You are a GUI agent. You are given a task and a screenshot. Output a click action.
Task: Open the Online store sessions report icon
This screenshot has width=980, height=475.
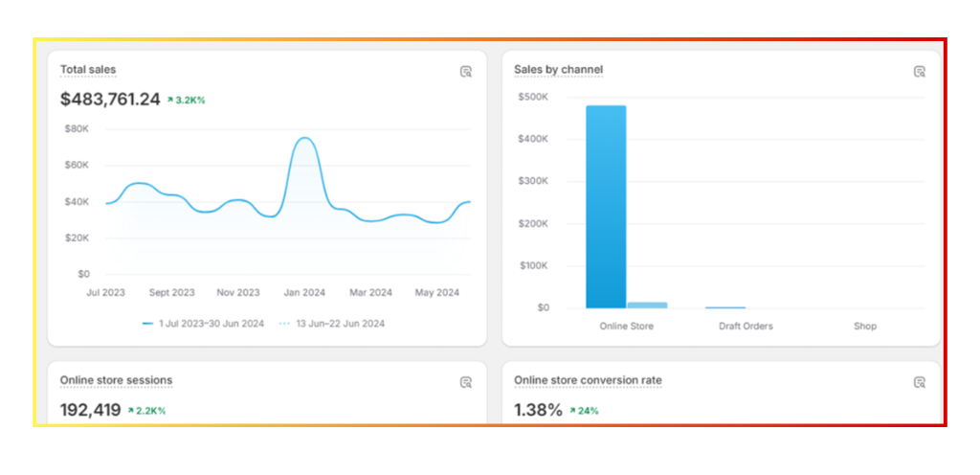pos(466,382)
